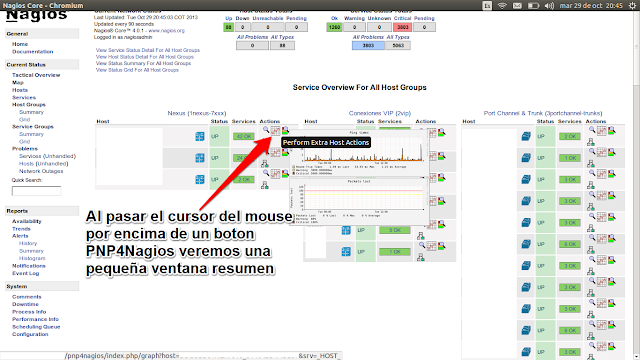The width and height of the screenshot is (640, 360).
Task: Click the 5063 All Types service box
Action: coord(398,46)
